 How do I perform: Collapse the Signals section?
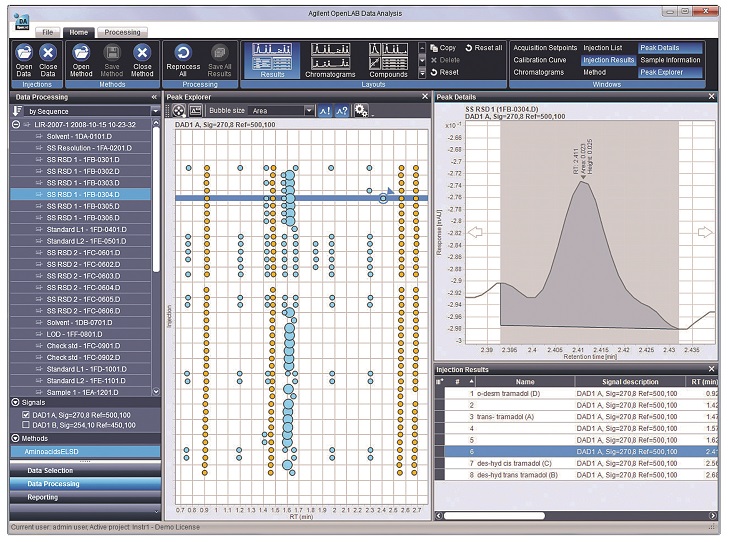pyautogui.click(x=15, y=402)
